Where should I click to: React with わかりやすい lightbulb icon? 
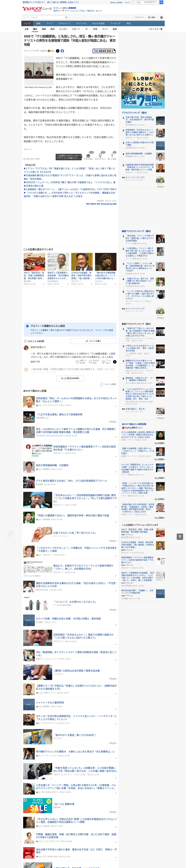click(x=100, y=156)
